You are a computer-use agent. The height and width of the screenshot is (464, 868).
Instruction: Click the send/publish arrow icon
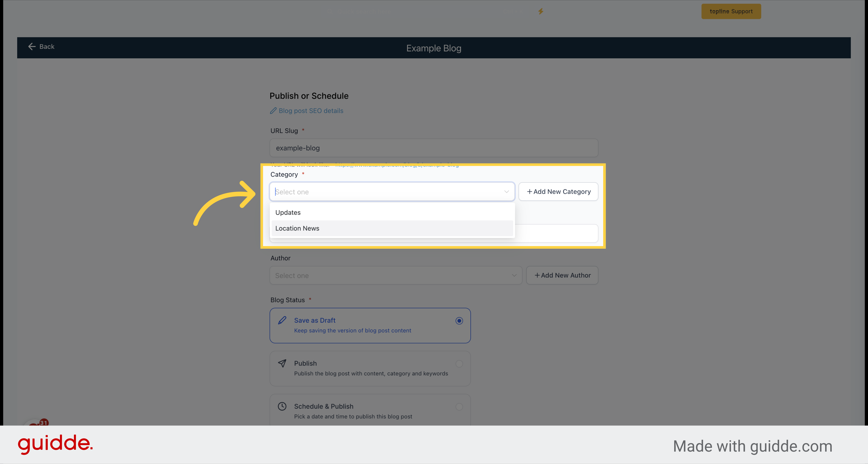click(282, 363)
